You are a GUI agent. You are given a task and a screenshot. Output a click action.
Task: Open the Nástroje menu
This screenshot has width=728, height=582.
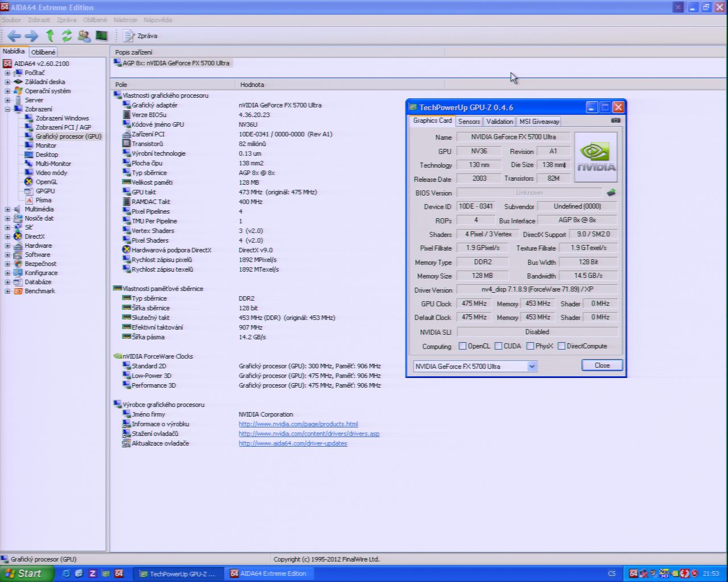coord(125,20)
